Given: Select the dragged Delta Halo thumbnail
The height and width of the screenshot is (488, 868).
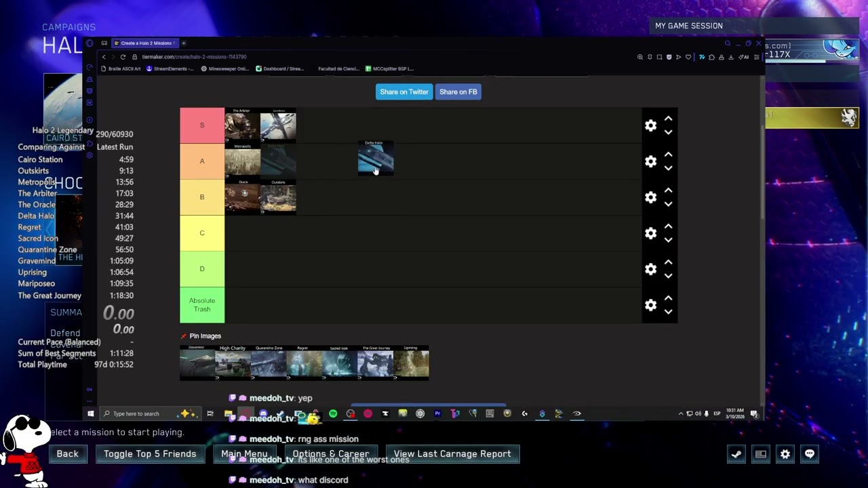Looking at the screenshot, I should pos(376,158).
